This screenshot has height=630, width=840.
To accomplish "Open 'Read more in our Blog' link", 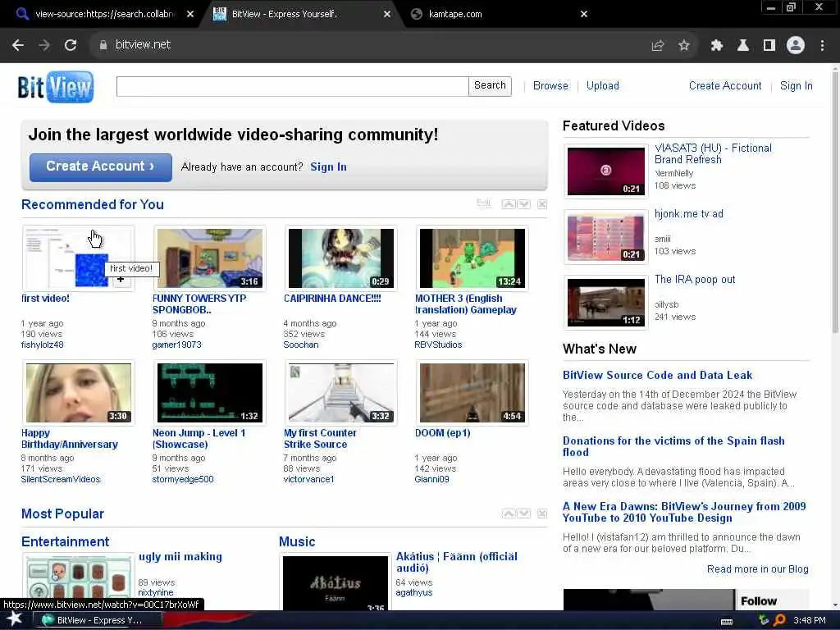I will [x=757, y=569].
